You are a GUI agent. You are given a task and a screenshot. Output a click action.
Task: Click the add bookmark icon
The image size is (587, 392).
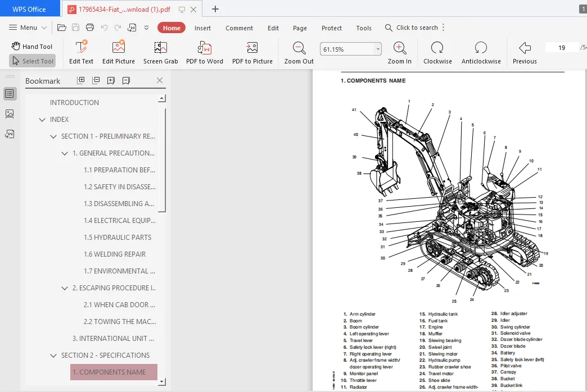point(111,80)
